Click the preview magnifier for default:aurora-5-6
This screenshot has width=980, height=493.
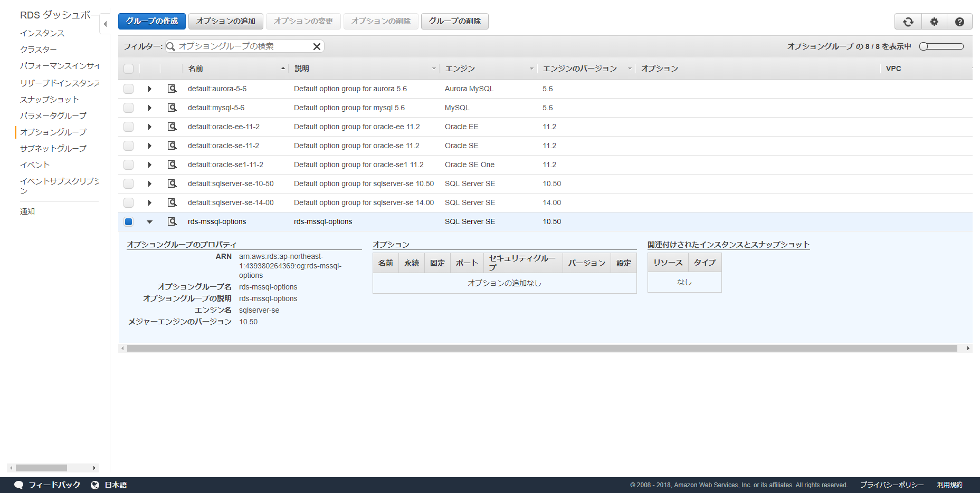[x=172, y=89]
